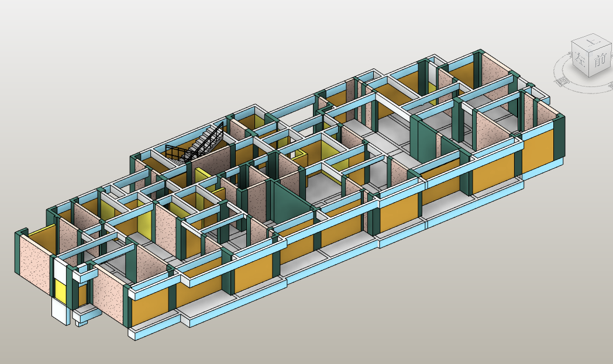Click the ViewCube front face labeled 前
The height and width of the screenshot is (364, 613).
pos(600,61)
